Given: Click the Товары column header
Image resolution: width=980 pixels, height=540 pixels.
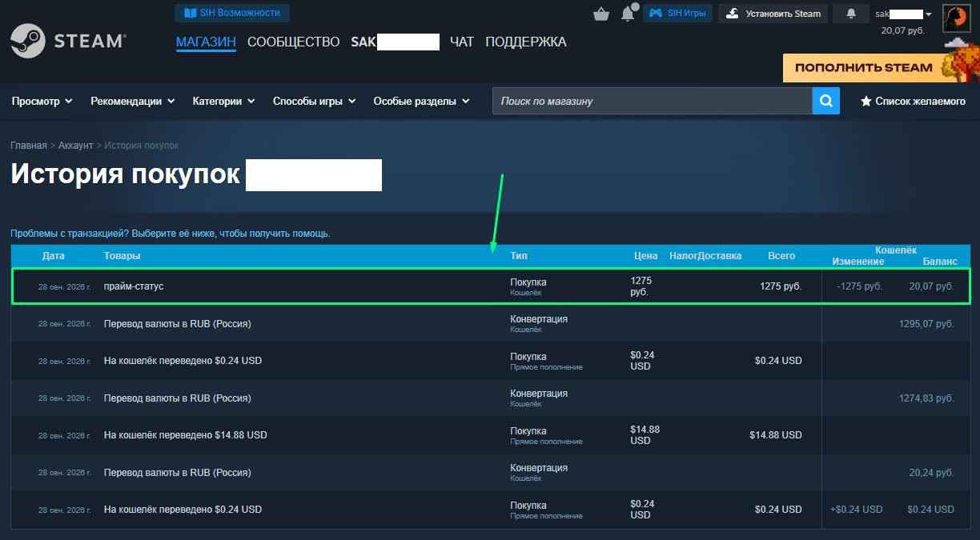Looking at the screenshot, I should coord(122,256).
